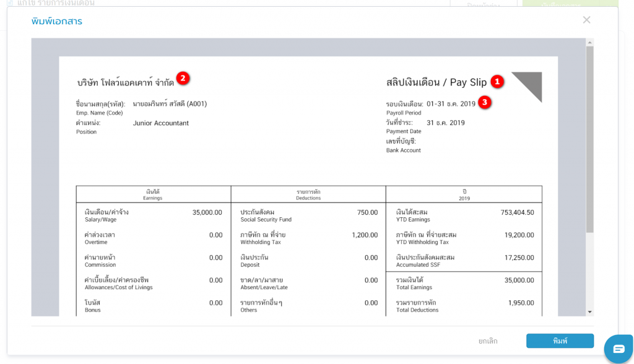Open the chat support bubble icon
The image size is (634, 364).
click(x=619, y=349)
